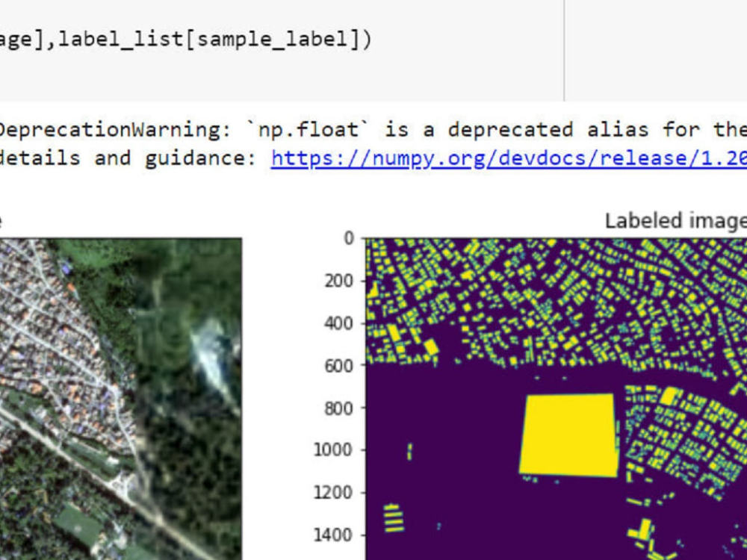Click the 1000 axis tick label
The height and width of the screenshot is (560, 747).
point(334,450)
